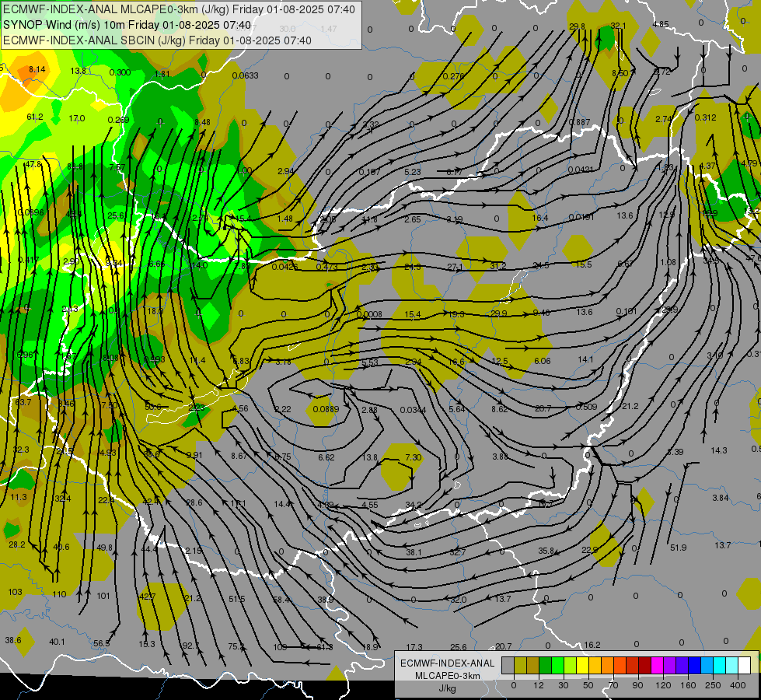Click the map value '16.2'
This screenshot has height=700, width=761.
coord(592,645)
